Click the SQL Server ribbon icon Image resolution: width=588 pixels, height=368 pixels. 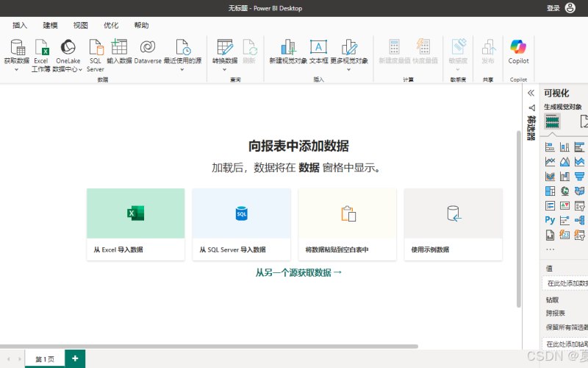click(96, 47)
